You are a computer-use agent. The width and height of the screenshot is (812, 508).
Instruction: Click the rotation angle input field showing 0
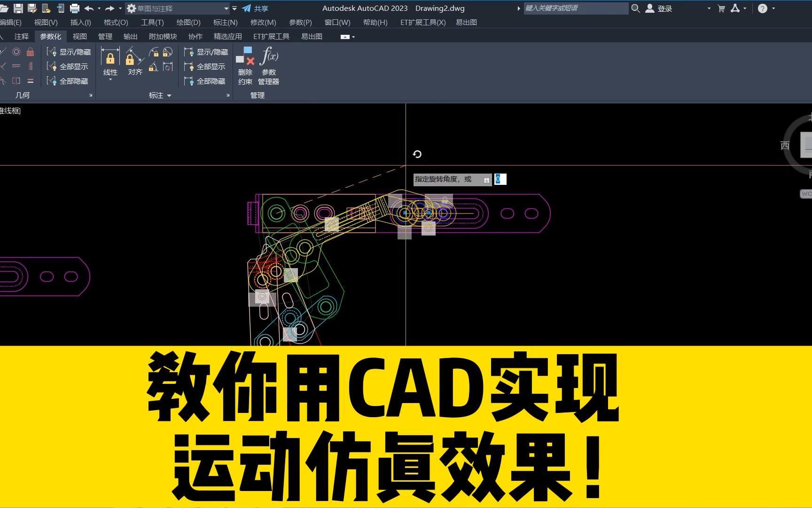click(x=500, y=179)
